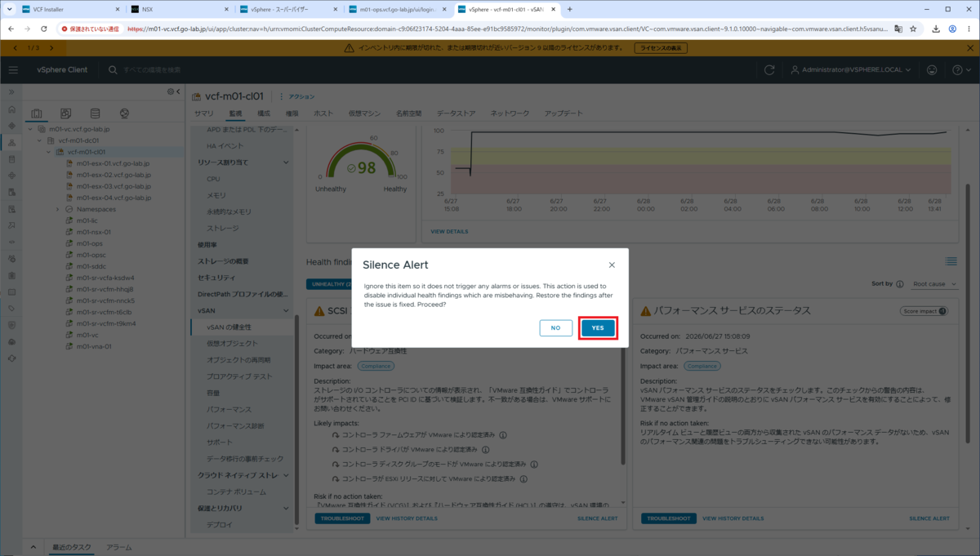The width and height of the screenshot is (980, 556).
Task: Click VIEW DETAILS below health chart
Action: pyautogui.click(x=449, y=232)
